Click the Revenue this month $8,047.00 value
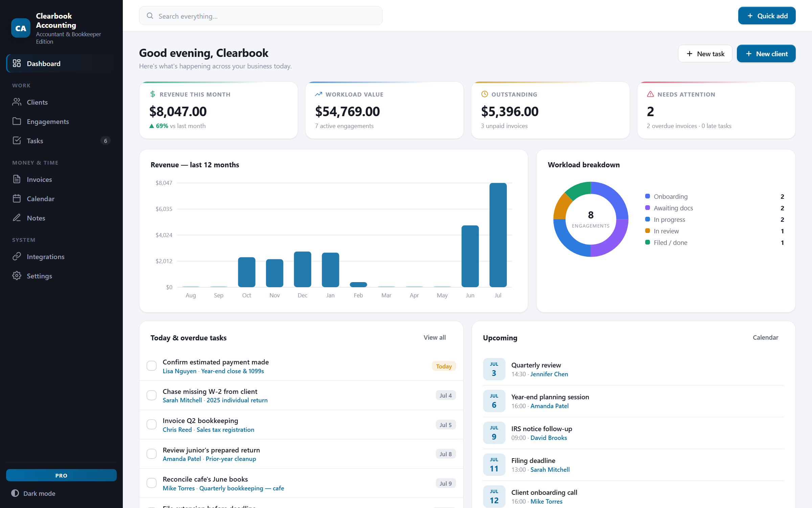Image resolution: width=812 pixels, height=508 pixels. click(178, 111)
